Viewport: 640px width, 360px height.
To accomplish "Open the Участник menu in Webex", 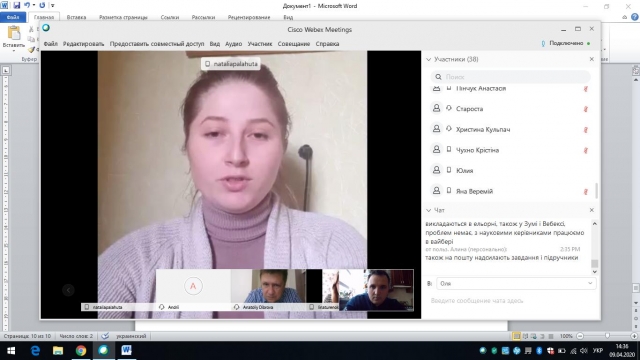I will coord(260,44).
